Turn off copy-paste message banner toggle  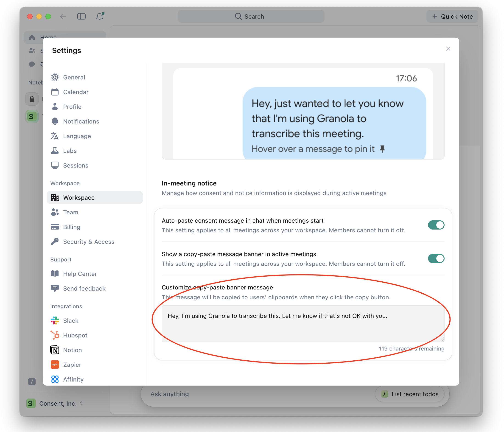coord(436,258)
